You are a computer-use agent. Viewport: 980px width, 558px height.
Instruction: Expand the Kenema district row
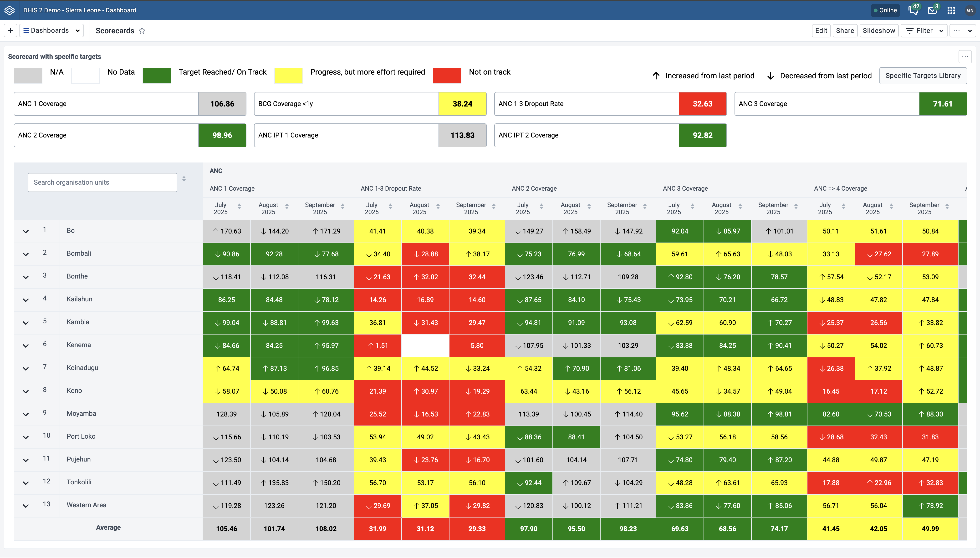[x=26, y=346]
